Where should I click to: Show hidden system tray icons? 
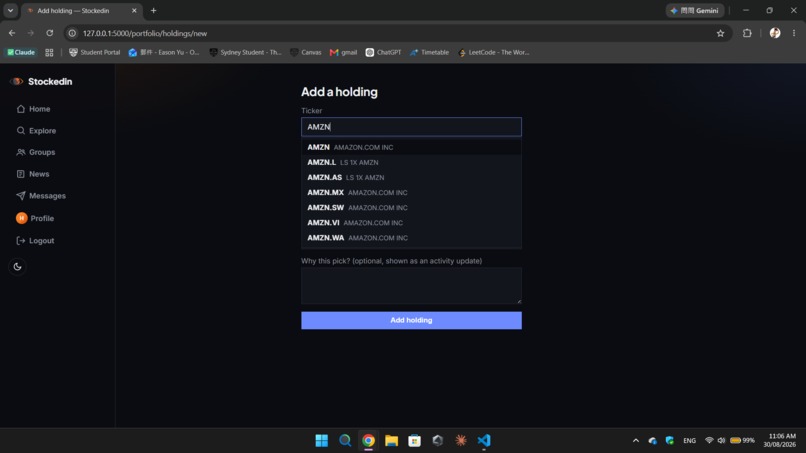coord(636,441)
